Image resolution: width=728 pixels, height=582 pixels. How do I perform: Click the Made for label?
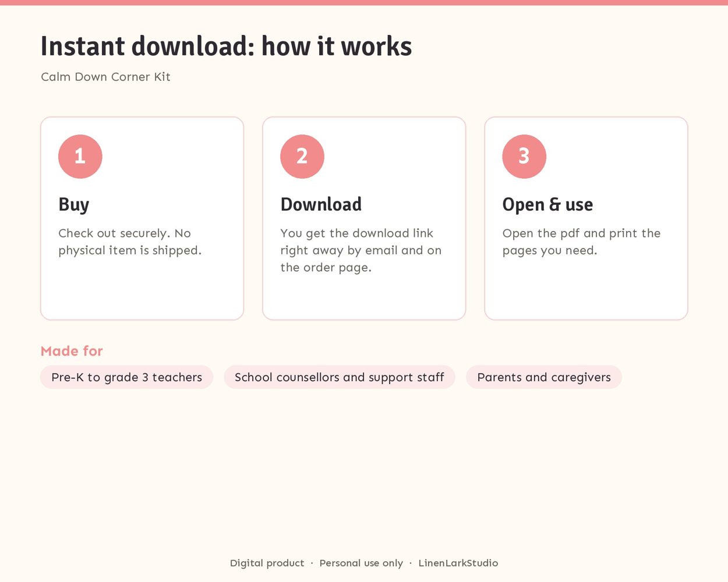point(72,351)
